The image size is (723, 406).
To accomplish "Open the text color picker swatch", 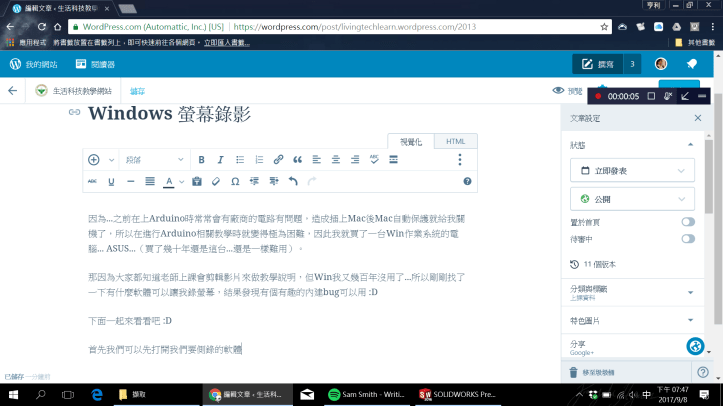I will (x=168, y=182).
